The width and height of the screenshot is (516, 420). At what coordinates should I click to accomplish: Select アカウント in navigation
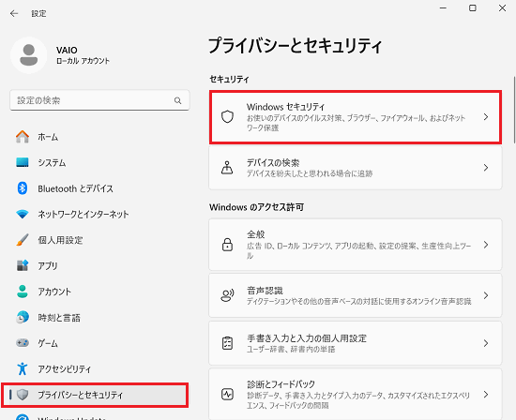click(54, 292)
